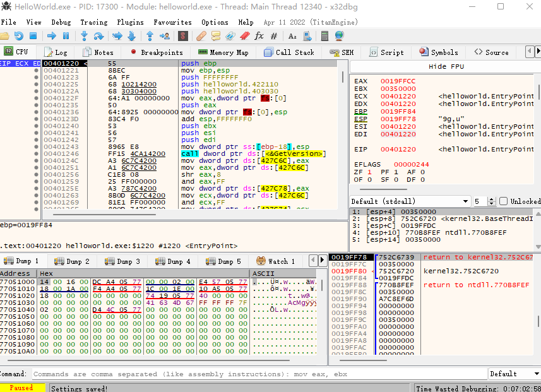Launch the Scylla plugin icon

(183, 36)
